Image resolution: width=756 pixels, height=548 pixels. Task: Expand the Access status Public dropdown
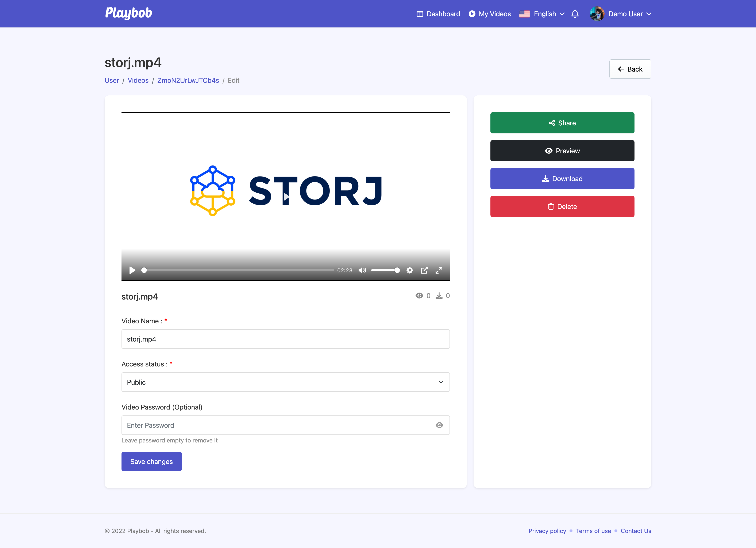coord(285,382)
